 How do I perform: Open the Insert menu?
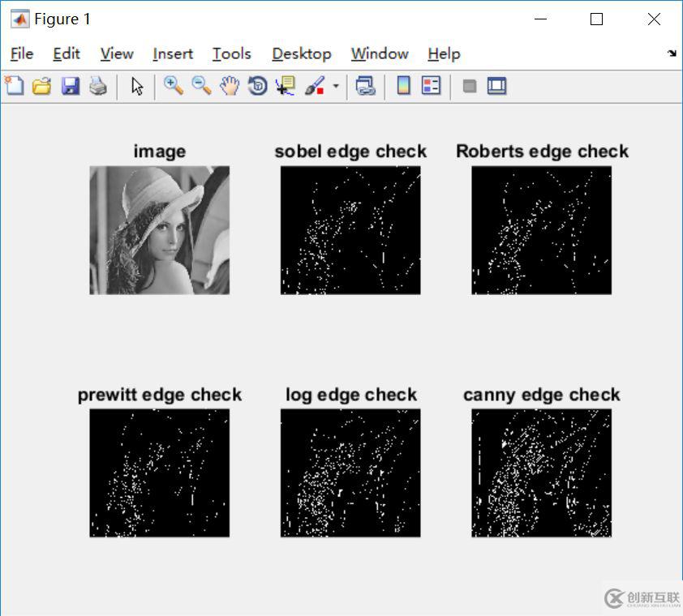coord(173,53)
